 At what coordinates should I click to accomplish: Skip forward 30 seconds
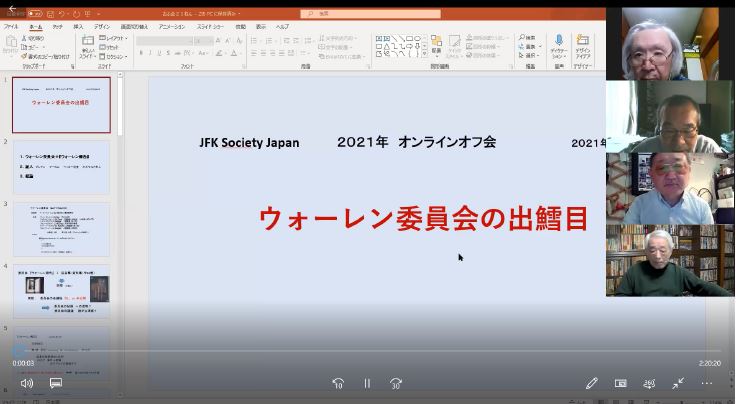396,383
